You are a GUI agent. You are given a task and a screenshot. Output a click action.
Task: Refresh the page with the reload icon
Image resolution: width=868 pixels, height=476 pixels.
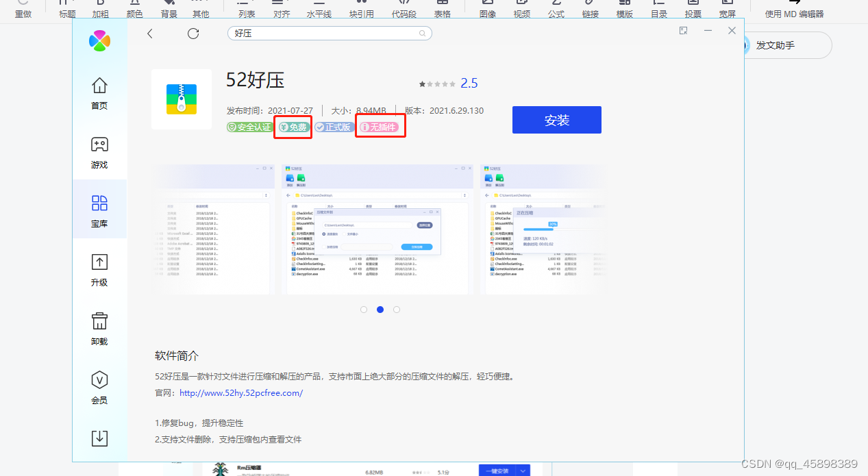click(193, 34)
